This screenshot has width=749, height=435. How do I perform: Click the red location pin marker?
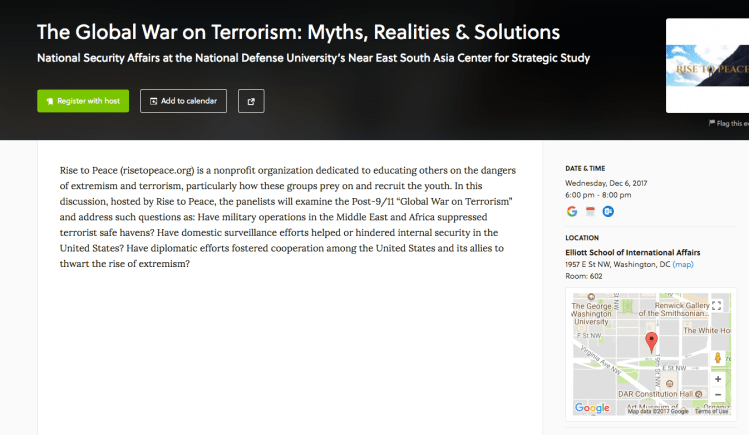(x=652, y=343)
